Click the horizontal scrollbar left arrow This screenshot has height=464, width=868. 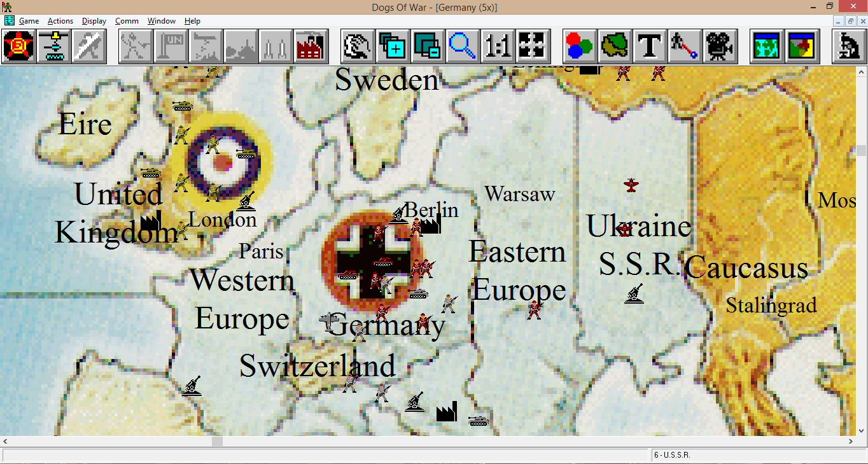5,441
